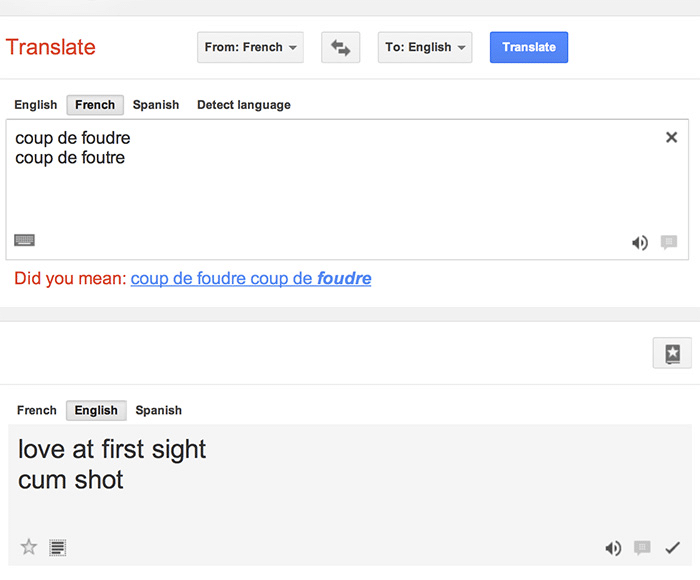Play audio of the English translation
700x580 pixels.
pos(613,548)
